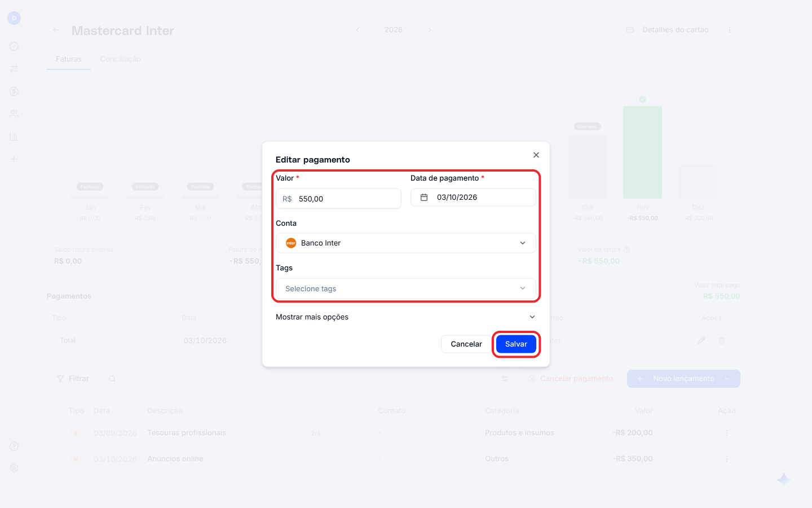The image size is (812, 508).
Task: Open the Data de pagamento date field
Action: click(473, 197)
